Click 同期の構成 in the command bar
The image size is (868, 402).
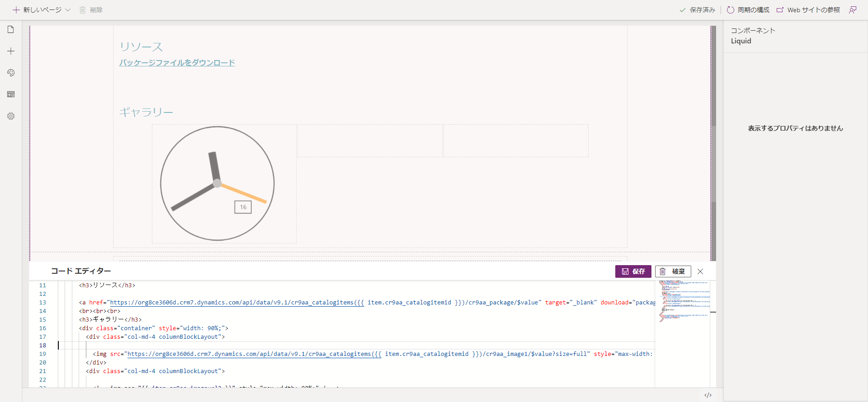(748, 10)
